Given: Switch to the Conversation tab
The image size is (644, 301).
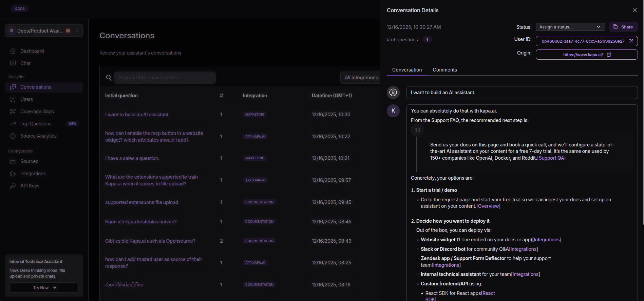Looking at the screenshot, I should 407,70.
